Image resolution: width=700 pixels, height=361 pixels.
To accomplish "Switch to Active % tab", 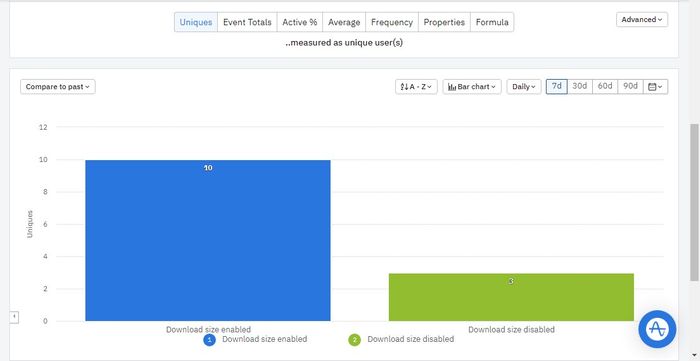I will pos(300,22).
